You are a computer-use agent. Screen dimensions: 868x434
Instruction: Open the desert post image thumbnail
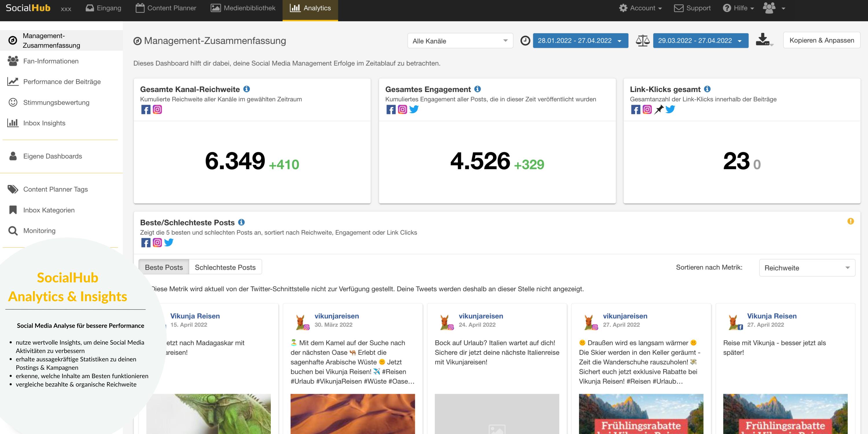pos(352,414)
